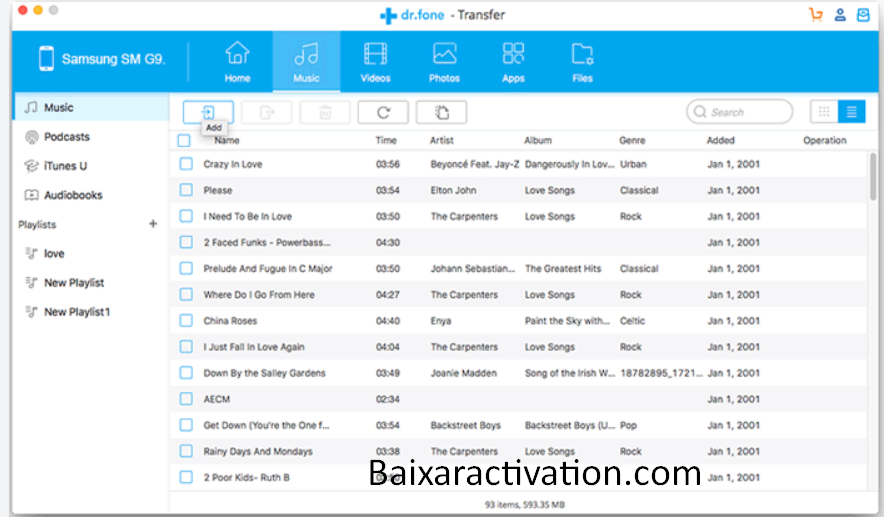
Task: Sort by the Added column header
Action: click(x=721, y=140)
